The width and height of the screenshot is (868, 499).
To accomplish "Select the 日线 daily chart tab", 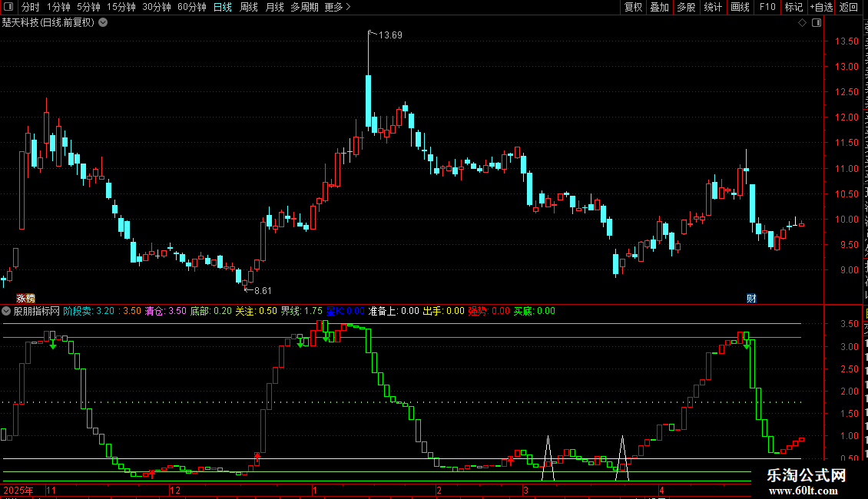I will click(x=223, y=7).
